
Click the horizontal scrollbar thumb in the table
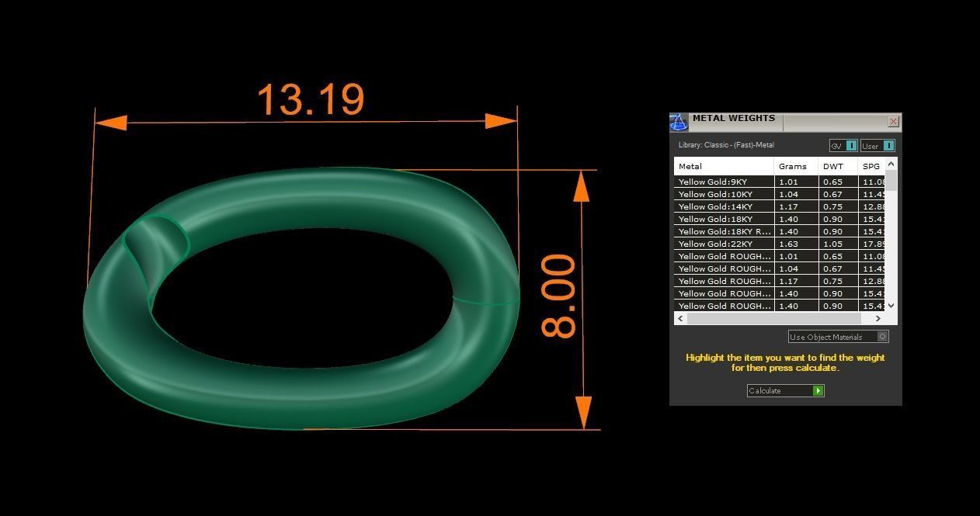(774, 318)
